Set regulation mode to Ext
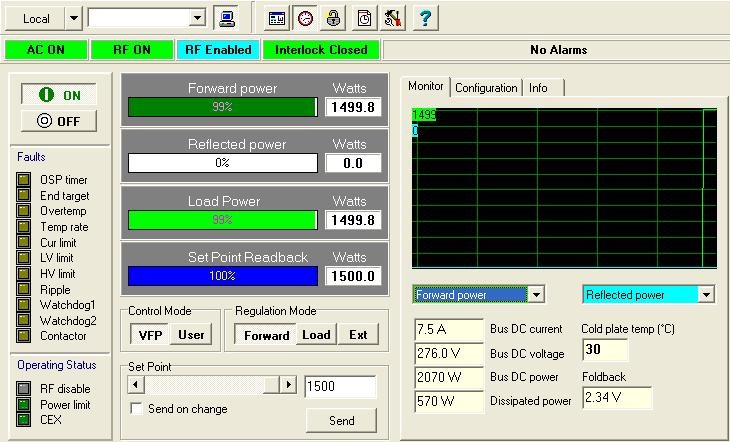The width and height of the screenshot is (730, 442). click(x=358, y=335)
